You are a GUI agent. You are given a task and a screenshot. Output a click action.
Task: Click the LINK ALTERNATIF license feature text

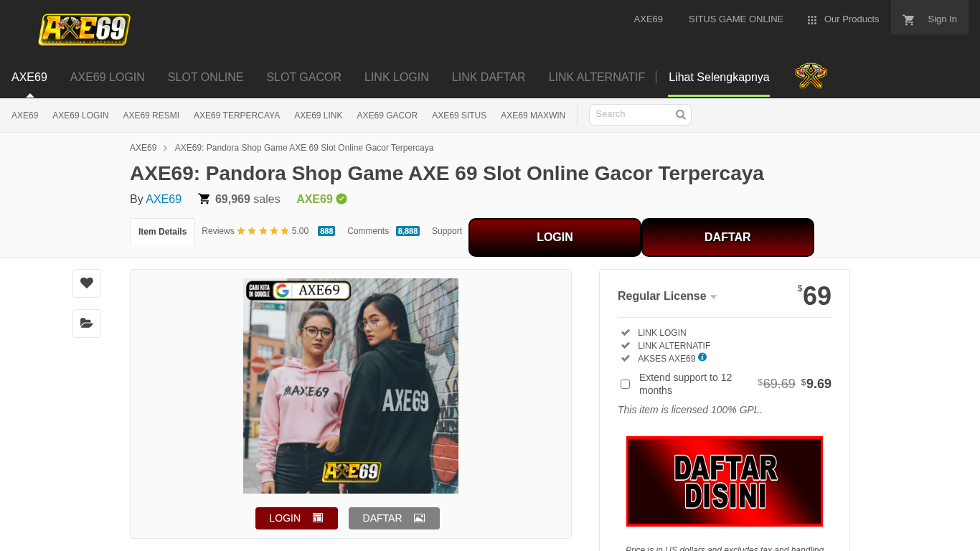(x=674, y=346)
